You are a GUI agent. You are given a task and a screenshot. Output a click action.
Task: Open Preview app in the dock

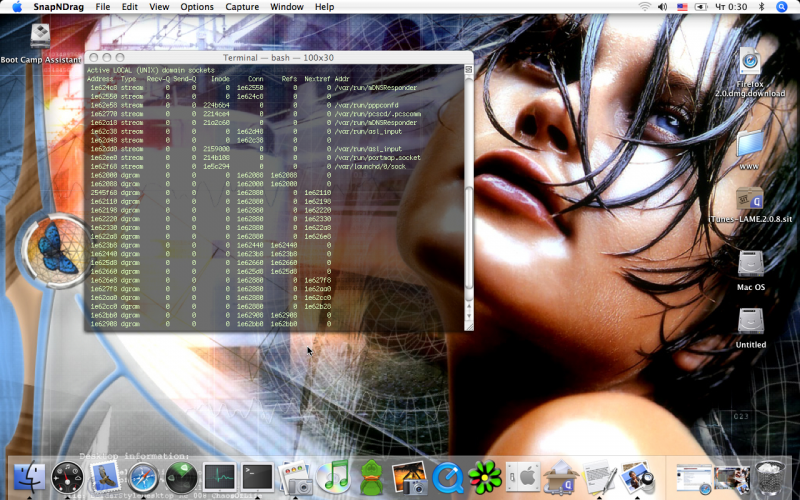(637, 478)
